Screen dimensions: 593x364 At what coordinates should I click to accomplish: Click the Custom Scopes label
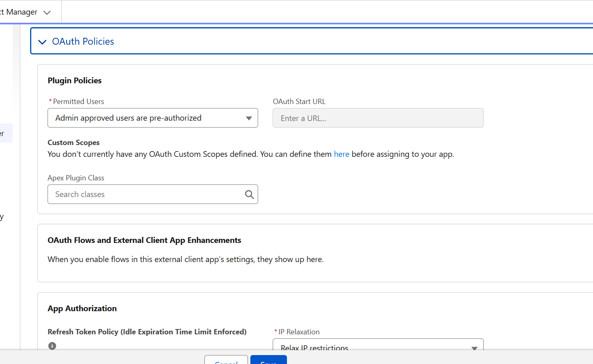pyautogui.click(x=74, y=143)
